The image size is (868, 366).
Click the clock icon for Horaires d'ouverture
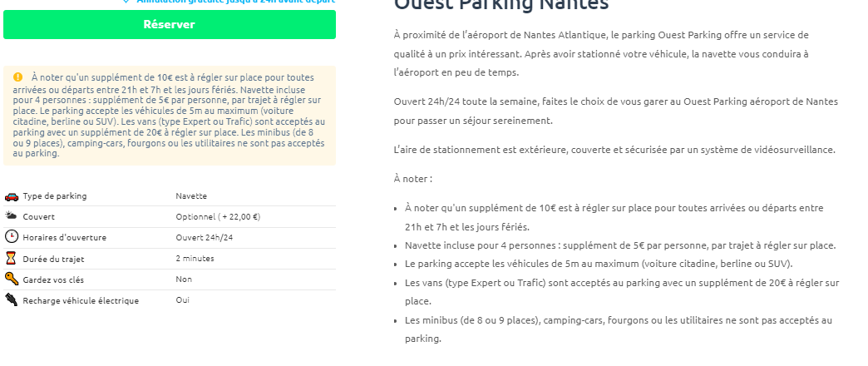tap(12, 237)
